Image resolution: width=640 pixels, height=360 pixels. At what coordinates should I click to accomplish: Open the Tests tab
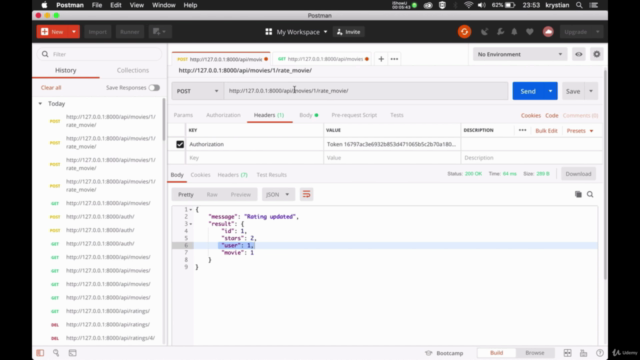tap(397, 115)
